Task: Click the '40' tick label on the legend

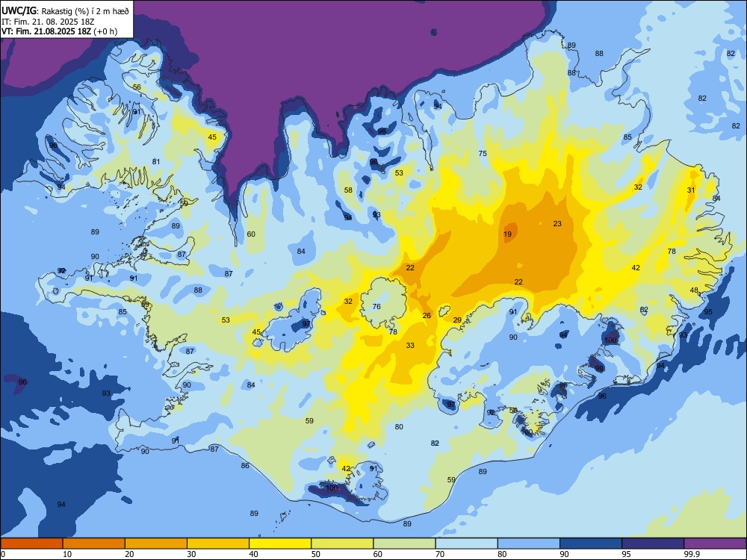Action: click(253, 554)
